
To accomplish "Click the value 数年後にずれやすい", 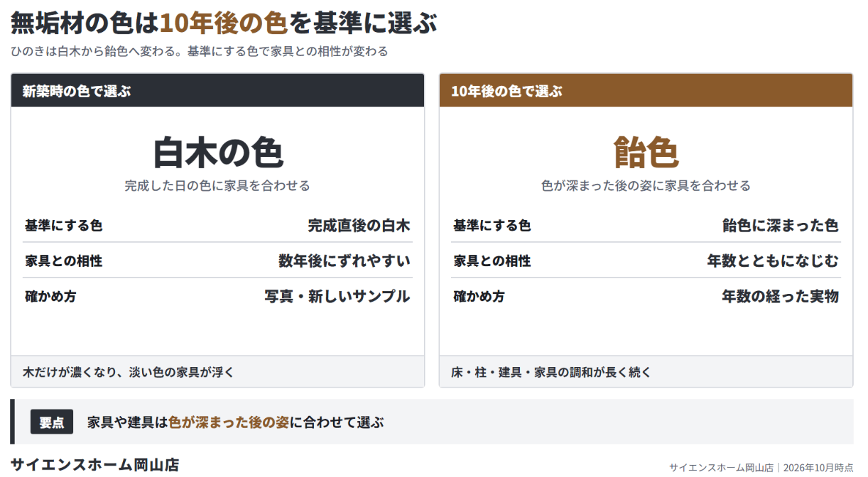I will pyautogui.click(x=345, y=261).
